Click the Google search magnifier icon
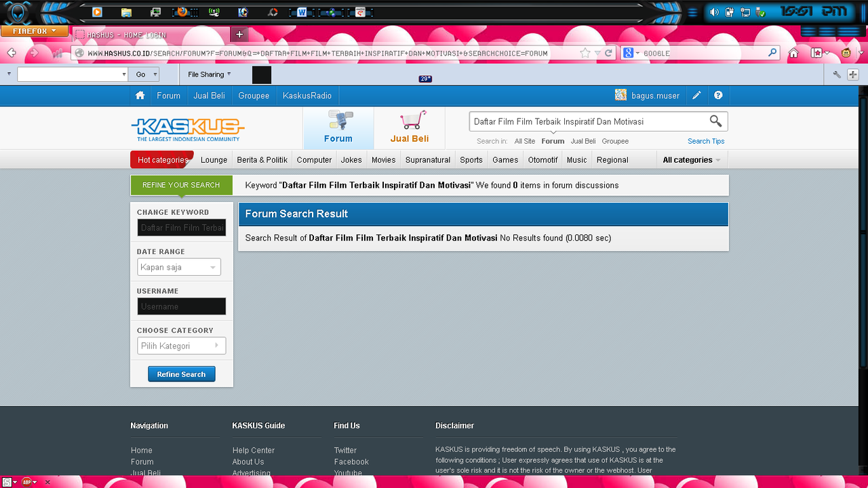The width and height of the screenshot is (868, 488). point(772,53)
